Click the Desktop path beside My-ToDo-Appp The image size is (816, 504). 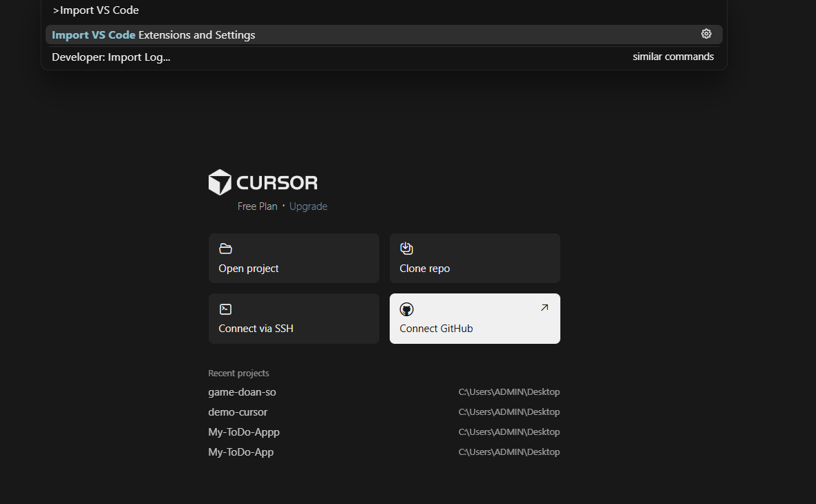tap(509, 432)
